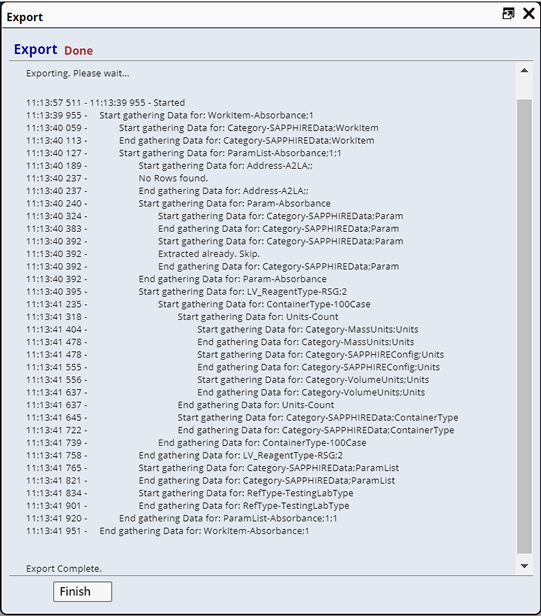Close the Export dialog
The height and width of the screenshot is (616, 541).
click(529, 14)
